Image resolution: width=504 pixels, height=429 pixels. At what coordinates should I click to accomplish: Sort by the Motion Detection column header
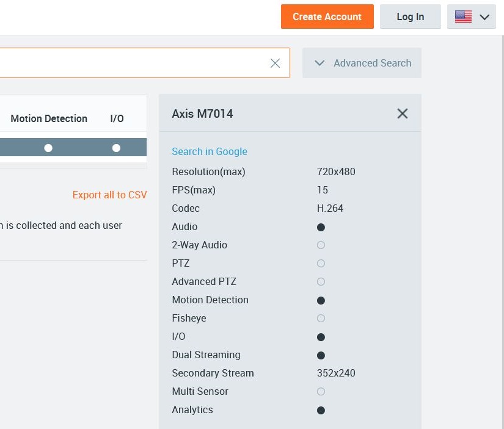tap(49, 118)
